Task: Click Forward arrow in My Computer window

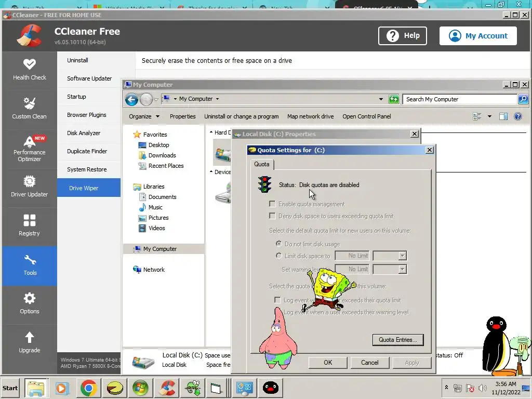Action: click(x=146, y=99)
